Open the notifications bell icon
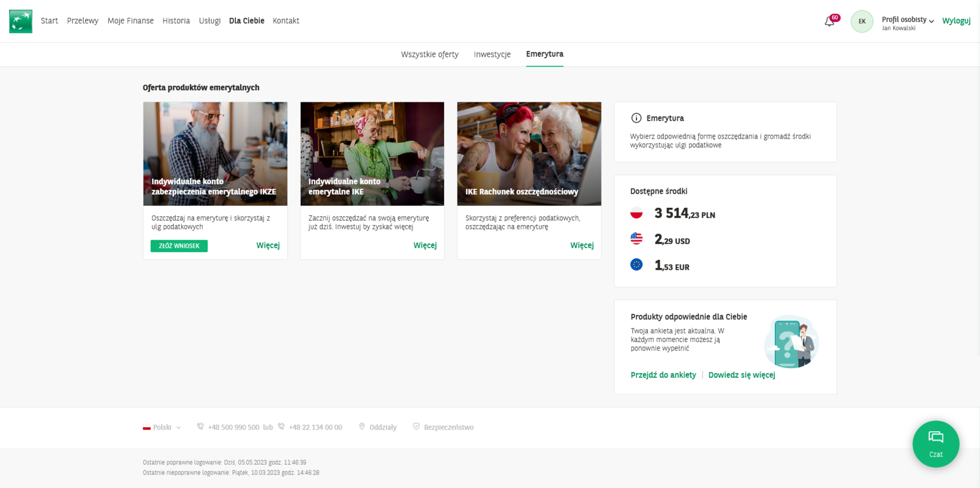Image resolution: width=980 pixels, height=488 pixels. (x=829, y=21)
